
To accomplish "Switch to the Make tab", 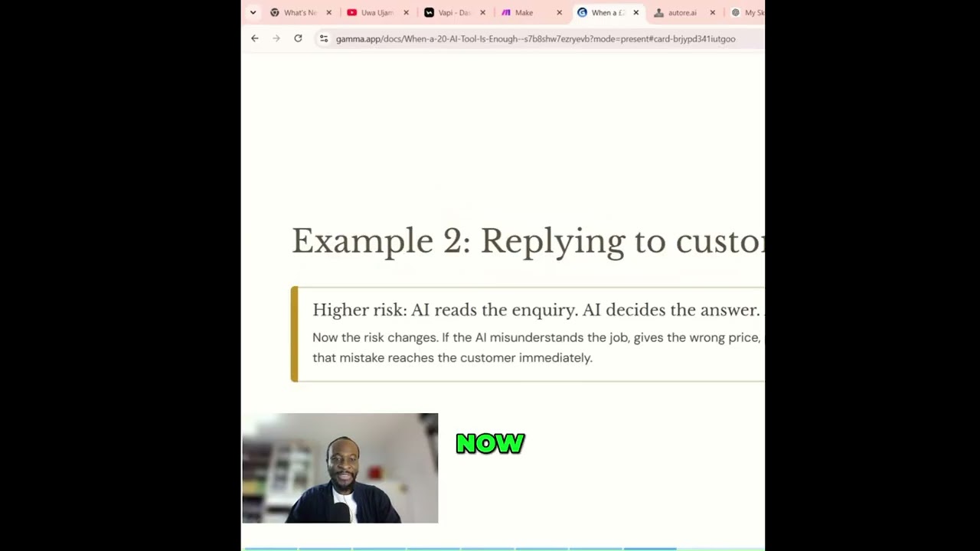I will 530,12.
